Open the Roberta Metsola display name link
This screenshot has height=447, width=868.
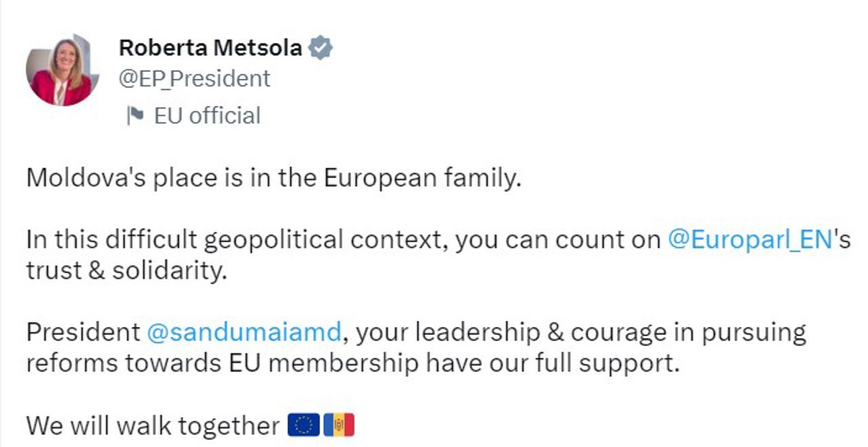(210, 48)
